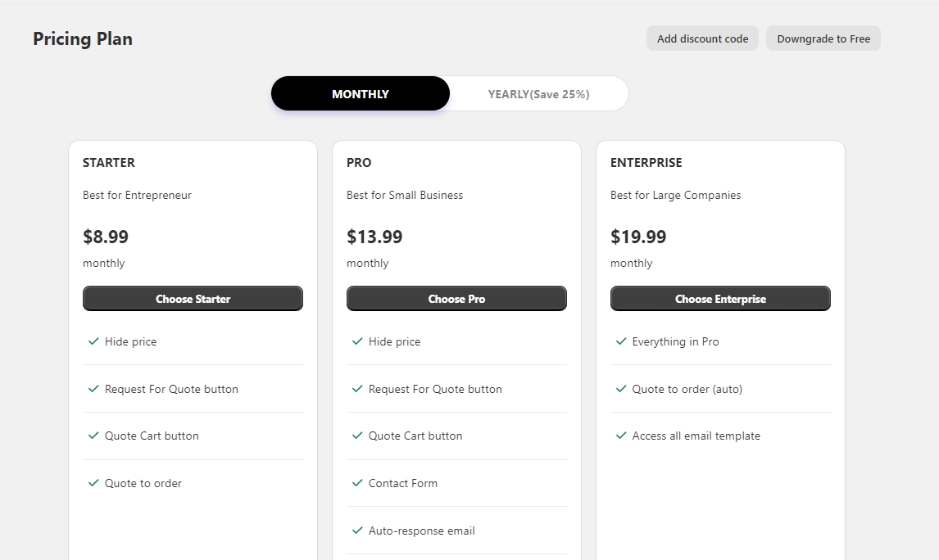This screenshot has height=560, width=939.
Task: Click checkmark next to Quote to order (auto)
Action: 621,389
